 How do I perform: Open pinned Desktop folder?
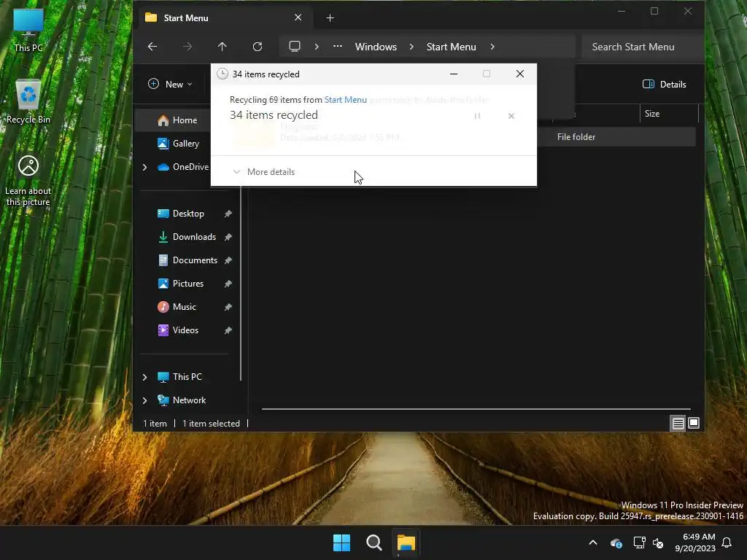point(181,214)
